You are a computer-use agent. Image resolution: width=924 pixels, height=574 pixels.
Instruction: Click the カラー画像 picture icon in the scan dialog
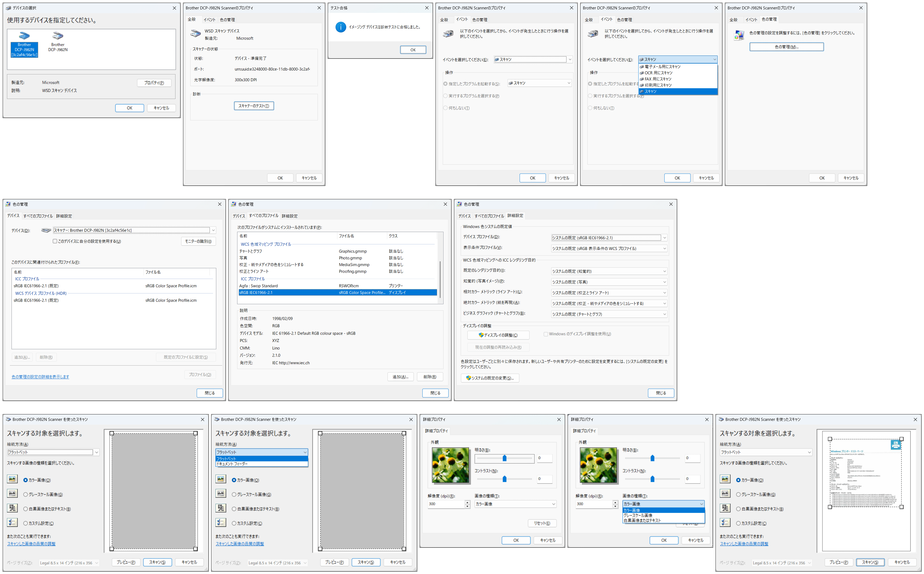click(13, 479)
